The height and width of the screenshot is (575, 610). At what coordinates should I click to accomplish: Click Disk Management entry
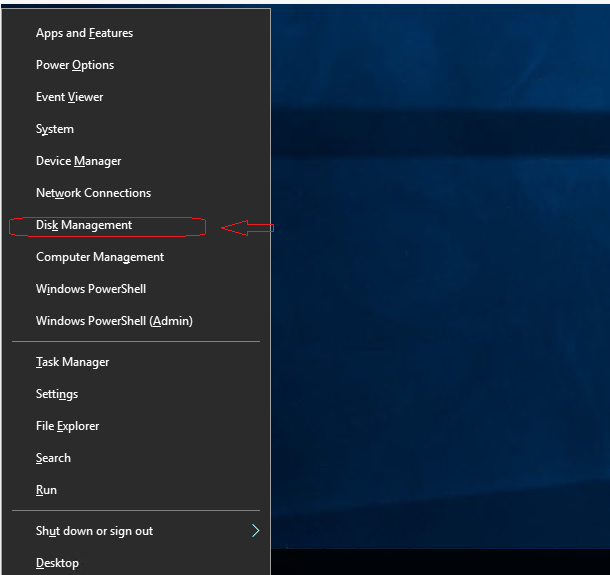[136, 225]
